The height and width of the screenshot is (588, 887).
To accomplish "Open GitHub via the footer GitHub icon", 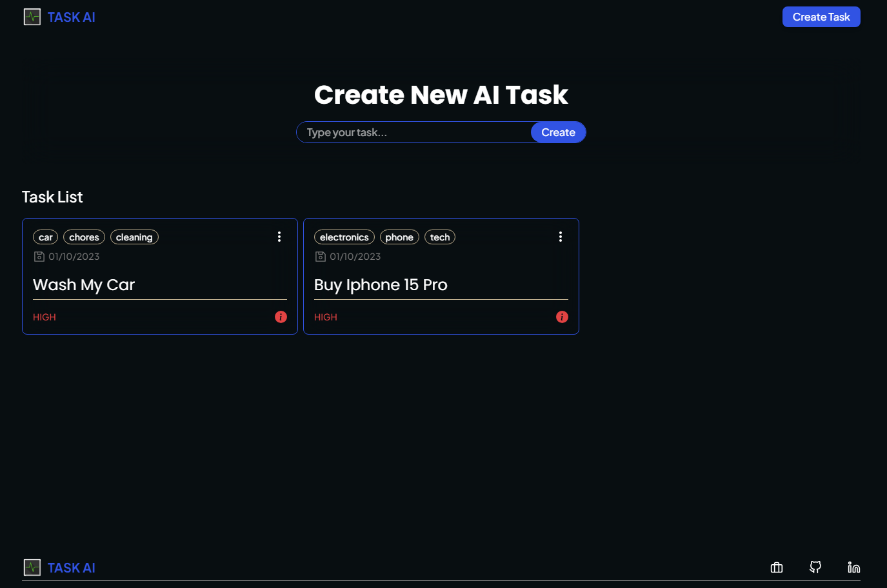I will coord(815,567).
